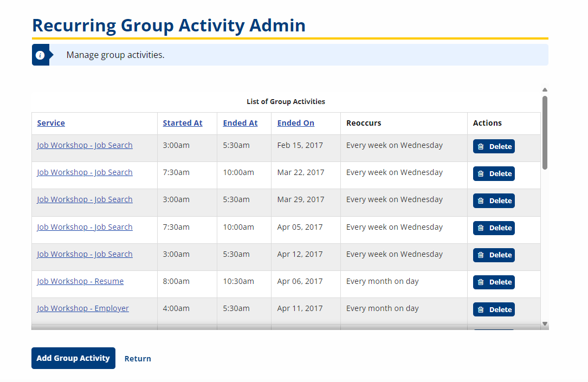Click trash icon for Apr 05, 2017 activity
Image resolution: width=588 pixels, height=382 pixels.
point(481,228)
